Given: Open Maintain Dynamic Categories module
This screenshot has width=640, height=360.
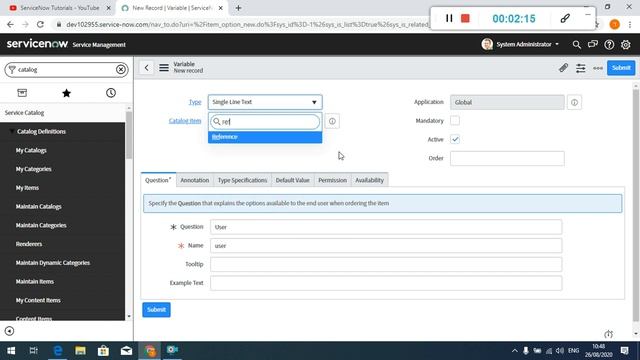Looking at the screenshot, I should 53,263.
